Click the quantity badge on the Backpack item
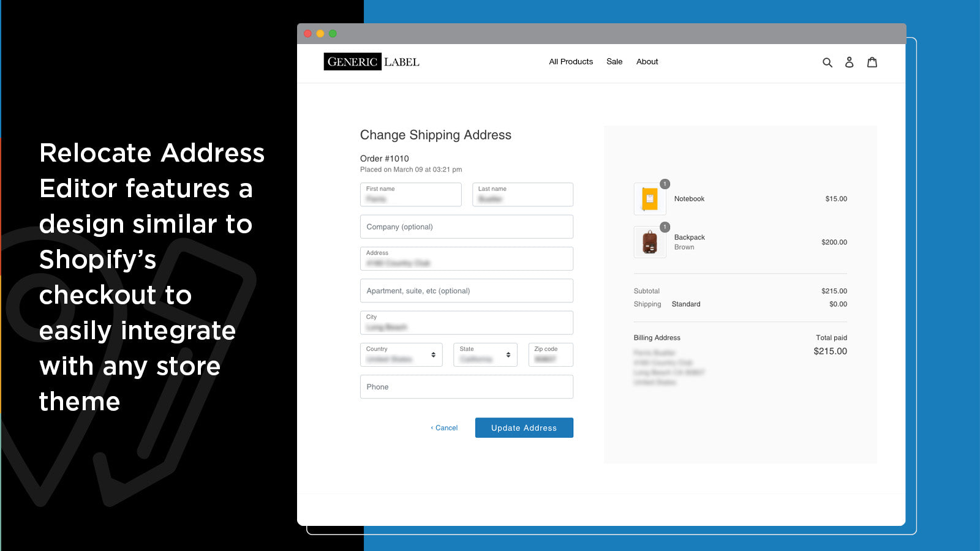Viewport: 980px width, 551px height. point(664,227)
